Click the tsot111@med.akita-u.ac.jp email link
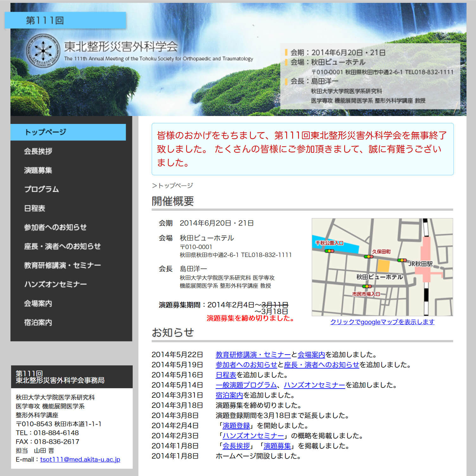476x476 pixels. (x=80, y=460)
